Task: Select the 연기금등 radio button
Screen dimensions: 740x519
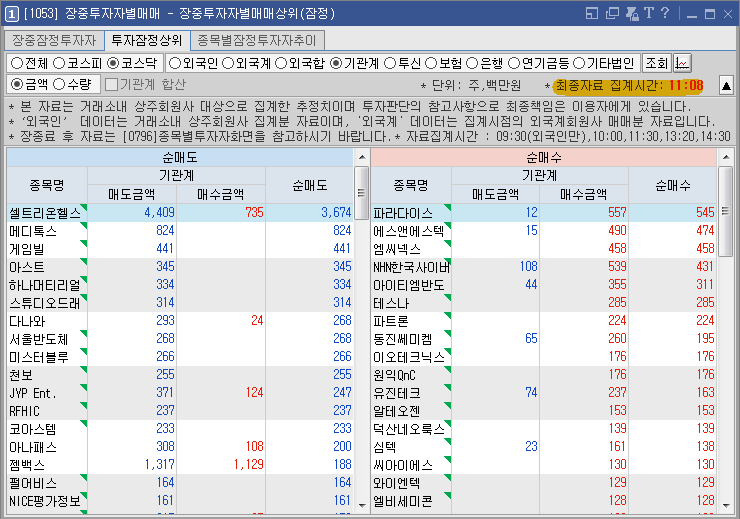Action: pyautogui.click(x=514, y=63)
